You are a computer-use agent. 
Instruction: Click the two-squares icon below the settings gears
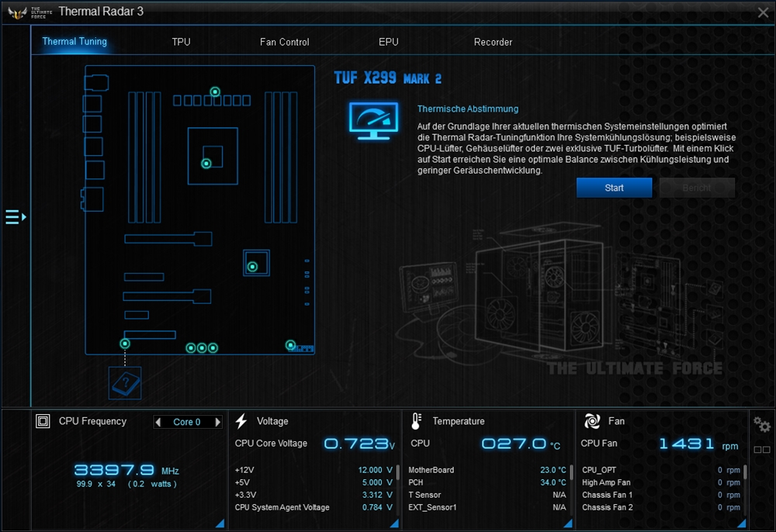762,450
